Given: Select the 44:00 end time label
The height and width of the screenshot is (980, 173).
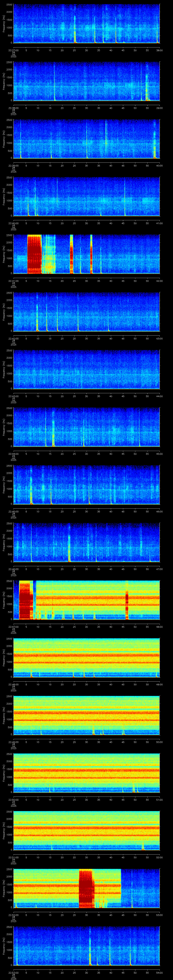Looking at the screenshot, I should coord(159,396).
